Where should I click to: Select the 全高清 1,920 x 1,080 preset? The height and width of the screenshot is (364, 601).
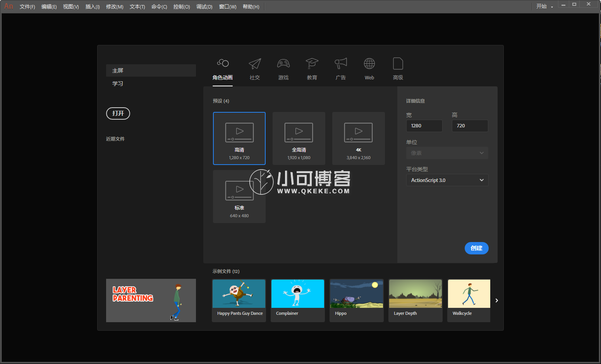[x=299, y=138]
